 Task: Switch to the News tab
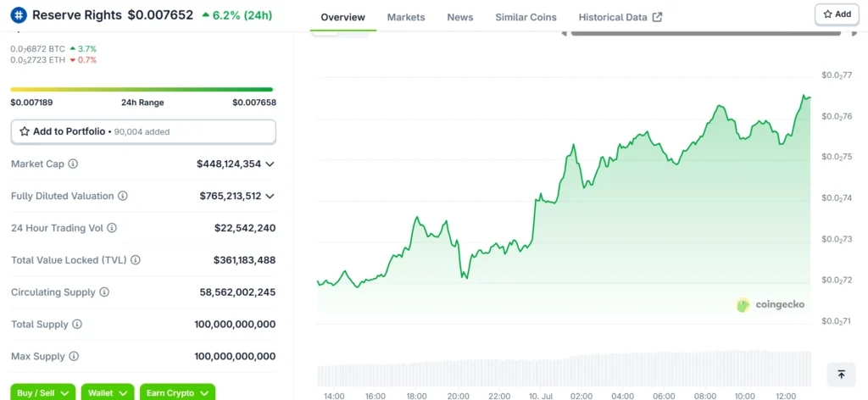460,17
